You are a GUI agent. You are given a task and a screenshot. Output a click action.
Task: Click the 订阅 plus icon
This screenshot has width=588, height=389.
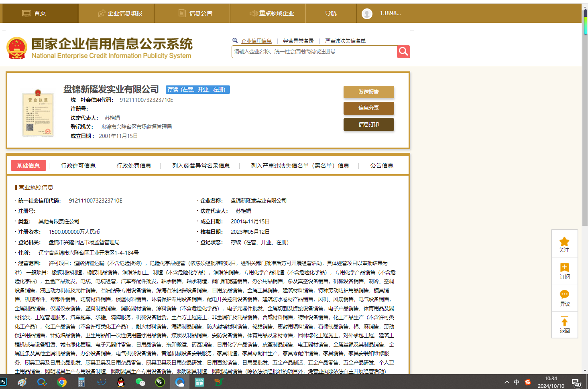tap(564, 267)
